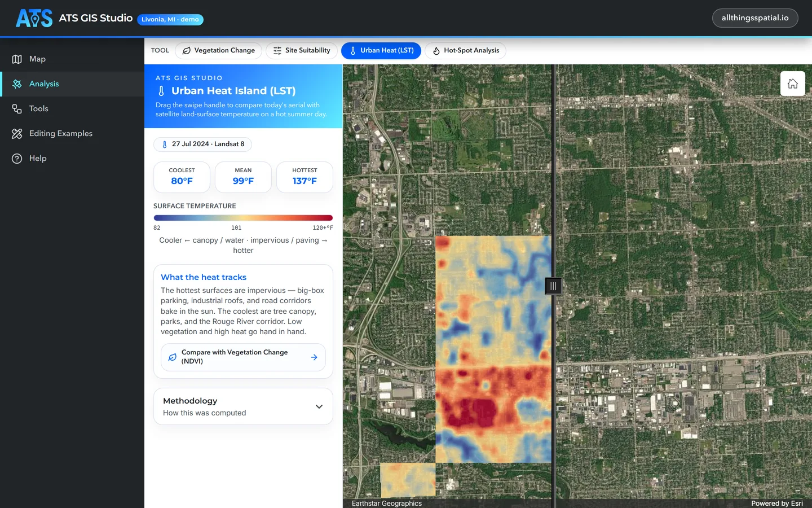812x508 pixels.
Task: Click the Map sidebar icon
Action: coord(17,59)
